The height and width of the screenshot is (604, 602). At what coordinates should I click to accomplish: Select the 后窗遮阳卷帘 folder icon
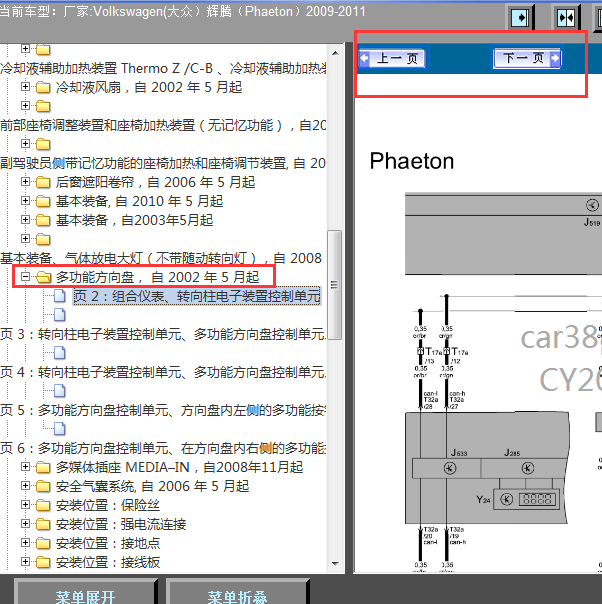[43, 182]
